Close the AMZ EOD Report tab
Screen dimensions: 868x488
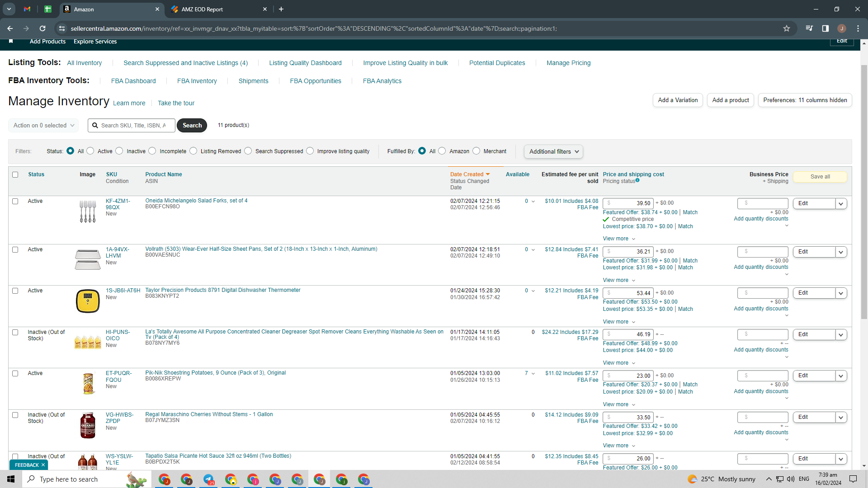pos(265,9)
